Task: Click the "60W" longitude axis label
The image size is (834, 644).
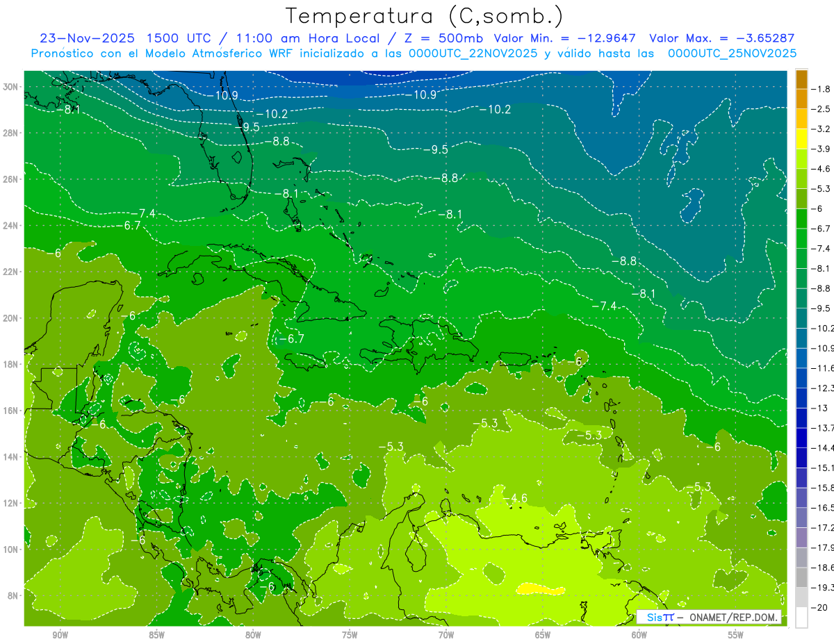Action: 639,635
